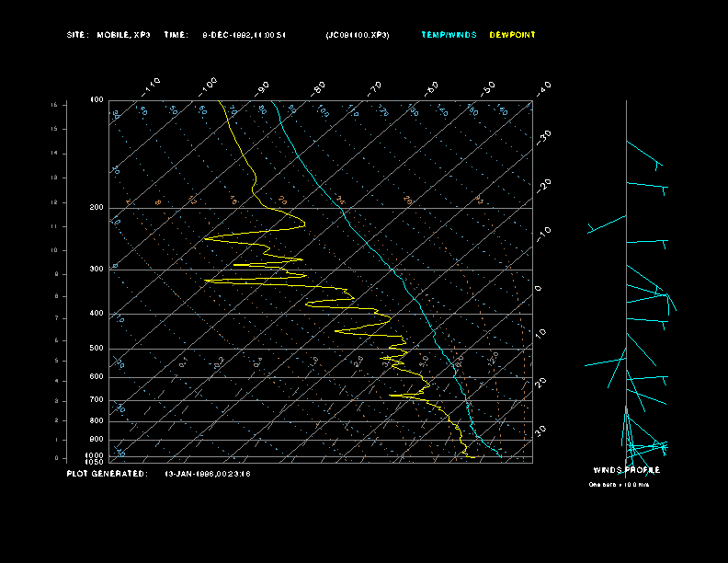Click the yellow DEWPOINT legend label

click(x=512, y=35)
